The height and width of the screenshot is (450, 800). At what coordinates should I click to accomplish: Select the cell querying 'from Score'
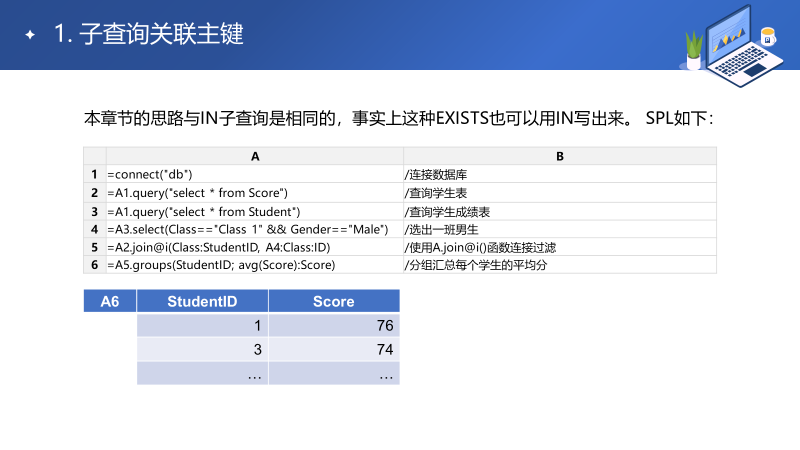(255, 193)
